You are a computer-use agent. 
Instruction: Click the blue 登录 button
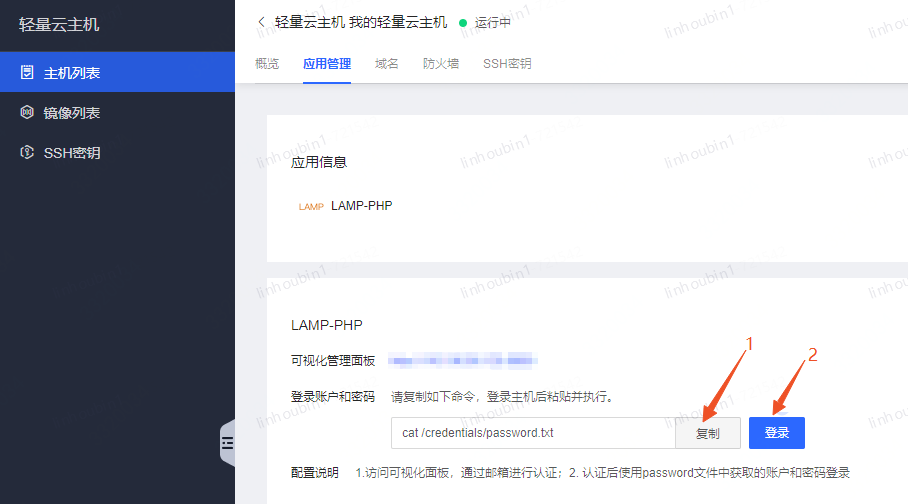pyautogui.click(x=777, y=433)
